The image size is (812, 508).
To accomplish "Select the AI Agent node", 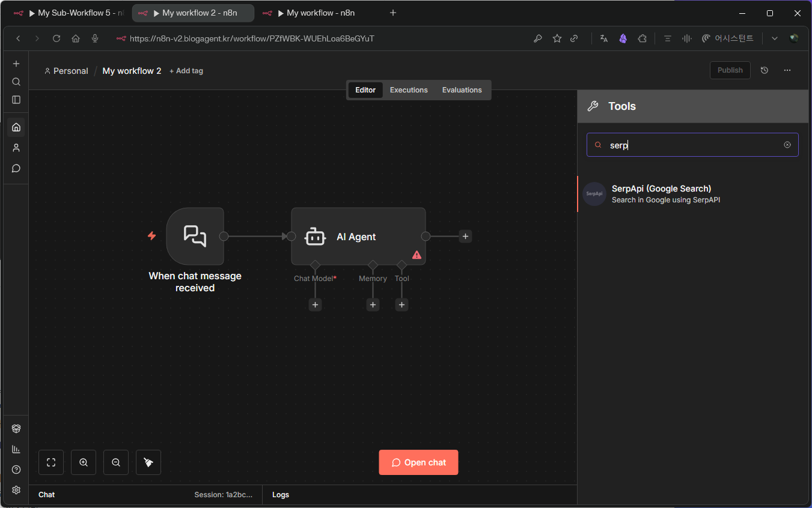I will point(358,237).
